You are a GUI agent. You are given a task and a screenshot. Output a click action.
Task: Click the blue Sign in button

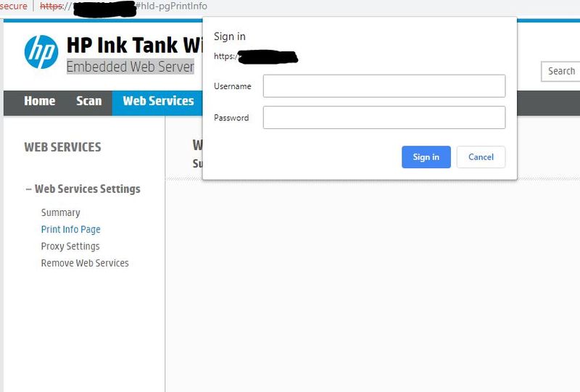[426, 157]
